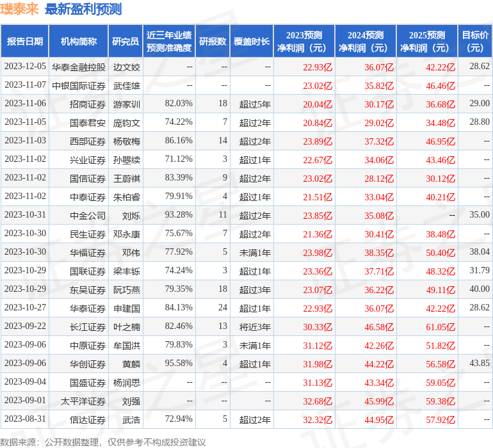Select the 机构简称 column header
The image size is (493, 448).
point(79,41)
